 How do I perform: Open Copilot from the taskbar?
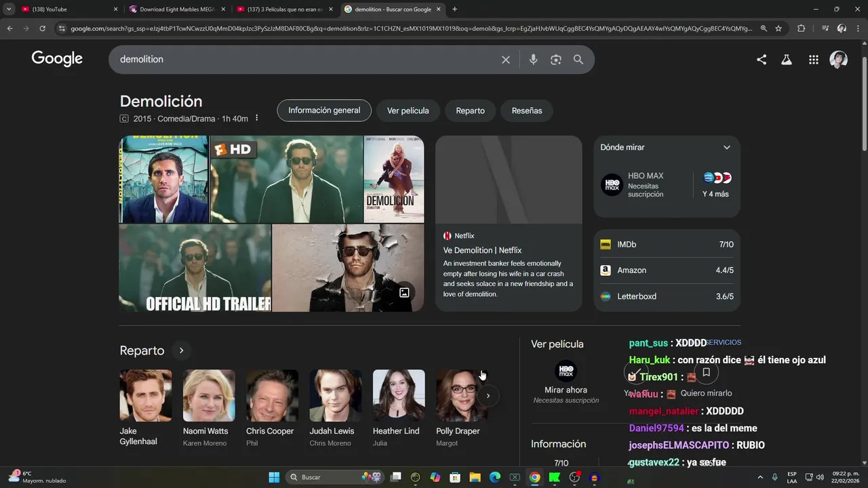[x=435, y=477]
